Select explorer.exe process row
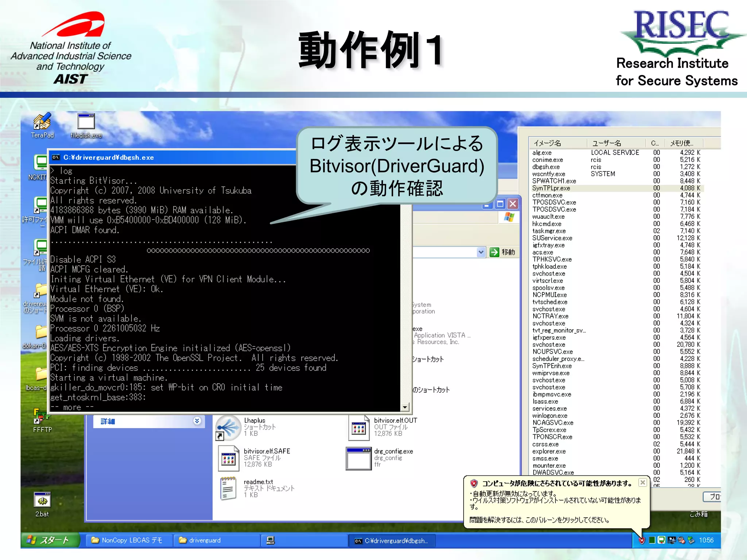Viewport: 747px width, 560px height. (616, 451)
